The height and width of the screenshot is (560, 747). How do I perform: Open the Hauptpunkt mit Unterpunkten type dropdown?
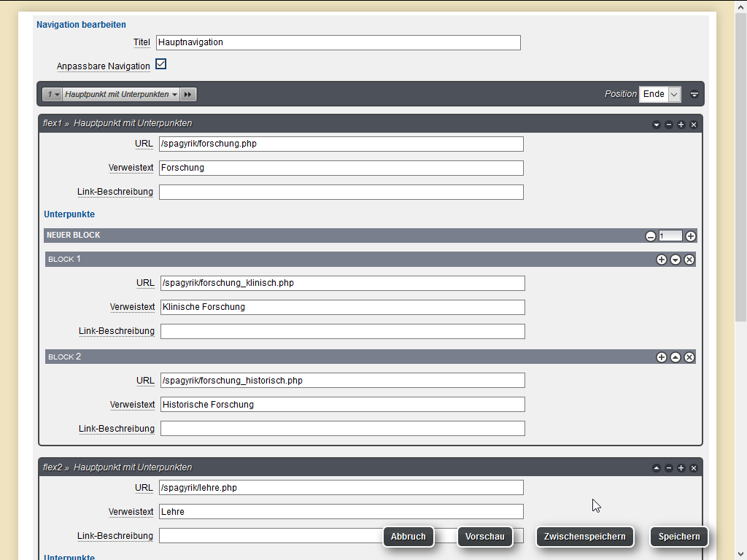(121, 95)
